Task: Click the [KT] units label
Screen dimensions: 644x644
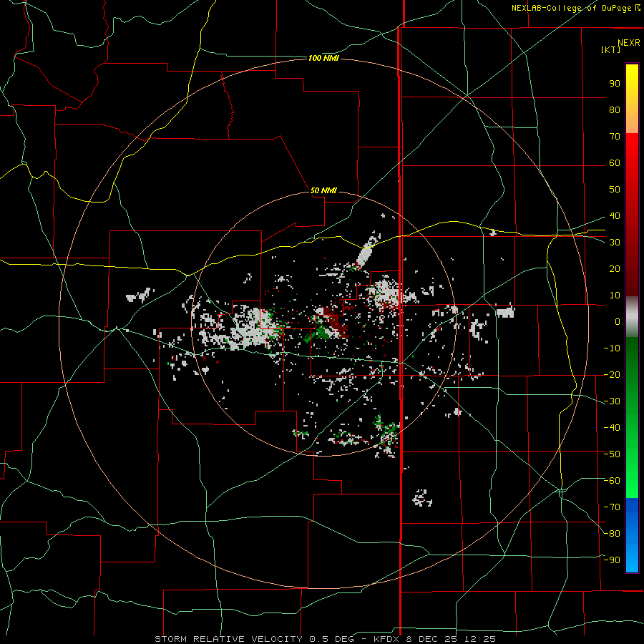Action: [611, 49]
